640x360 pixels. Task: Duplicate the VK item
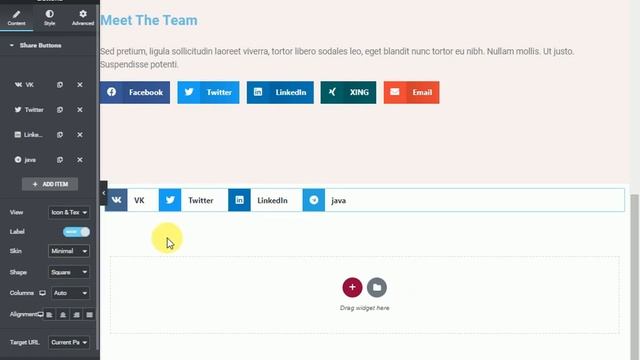coord(60,85)
